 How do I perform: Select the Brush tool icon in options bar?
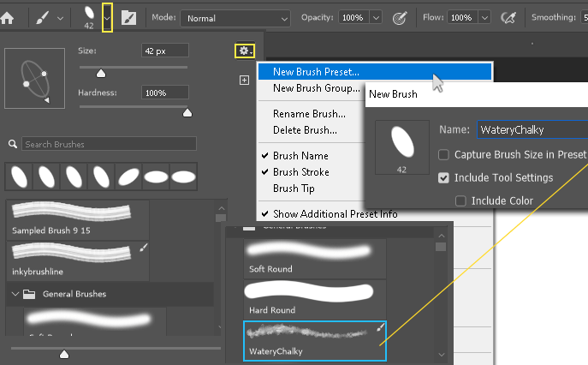(x=43, y=18)
